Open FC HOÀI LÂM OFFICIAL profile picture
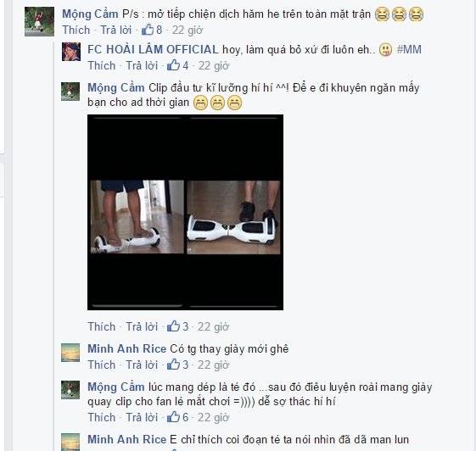Screen dimensions: 476x451 click(x=71, y=52)
